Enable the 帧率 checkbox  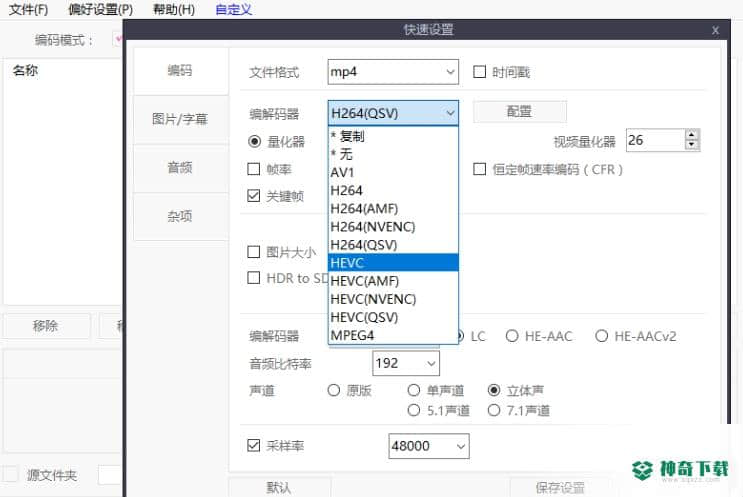pyautogui.click(x=254, y=169)
